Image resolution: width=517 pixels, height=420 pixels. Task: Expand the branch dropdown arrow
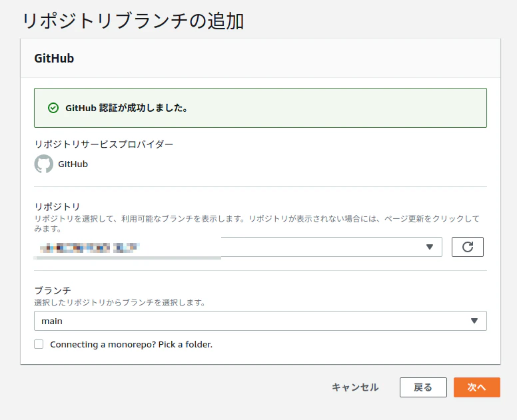474,321
